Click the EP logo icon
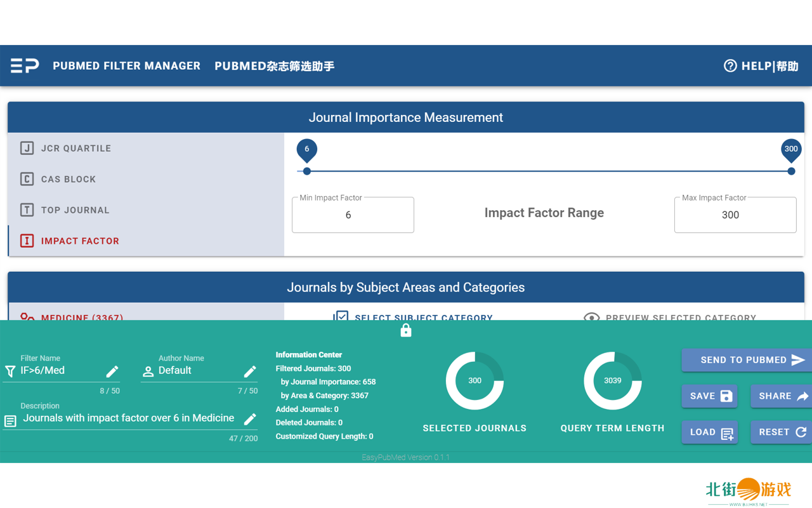 click(25, 65)
